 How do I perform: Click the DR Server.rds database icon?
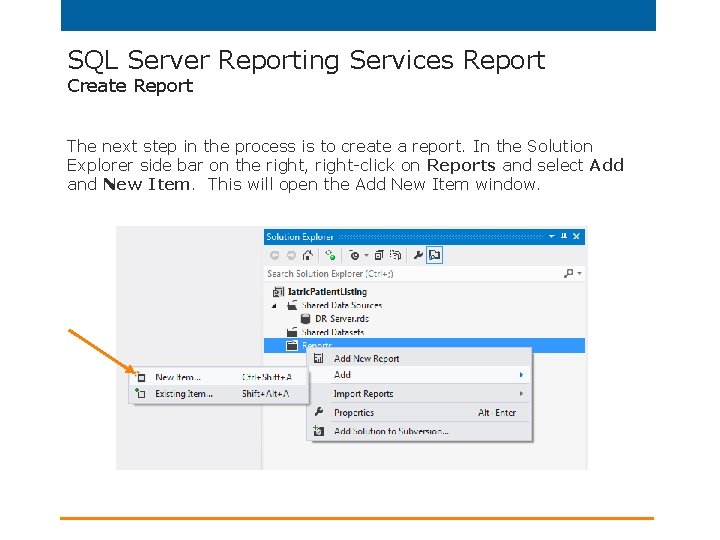coord(305,319)
